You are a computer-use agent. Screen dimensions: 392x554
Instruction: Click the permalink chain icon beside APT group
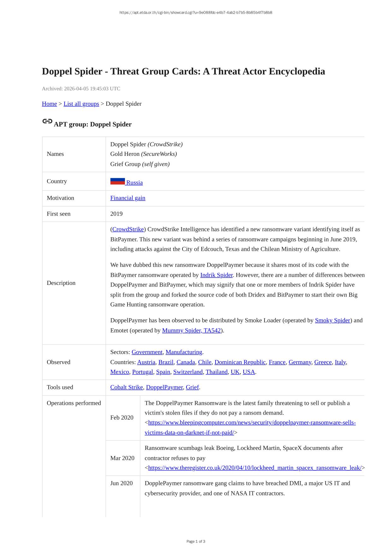(47, 121)
